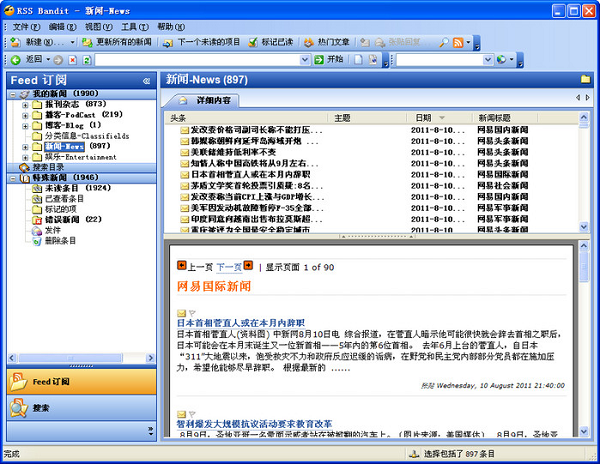Click the green 返回 back arrow icon

pos(16,60)
